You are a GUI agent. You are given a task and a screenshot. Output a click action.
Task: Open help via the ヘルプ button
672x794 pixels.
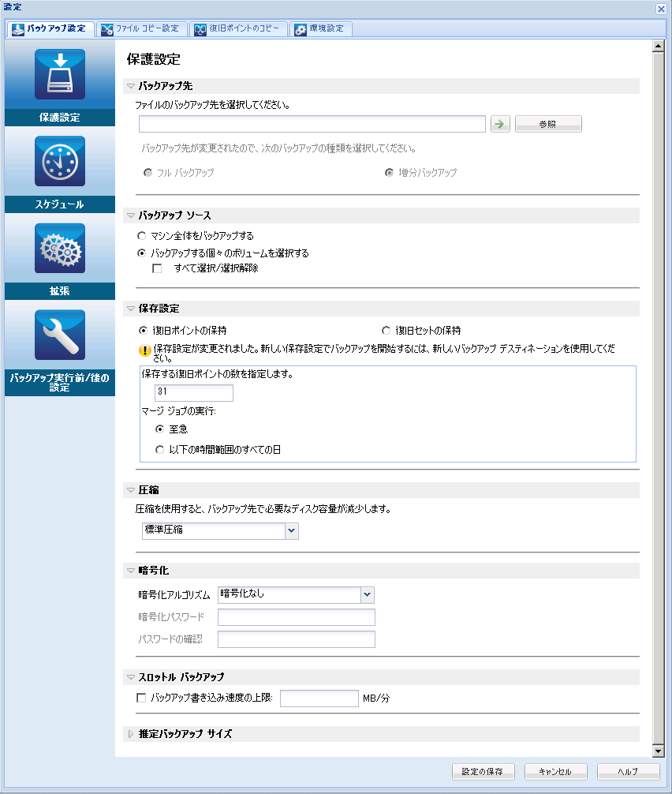tap(628, 772)
